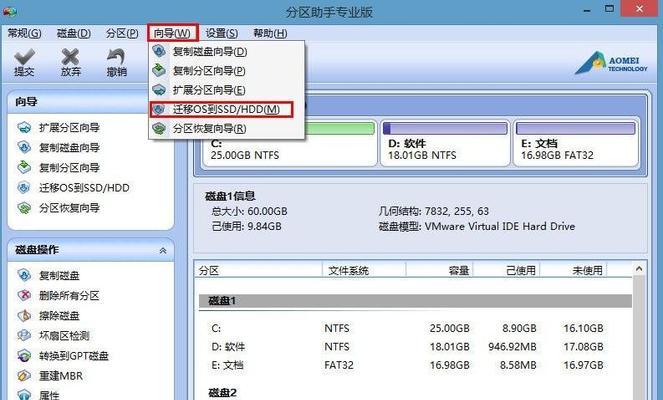
Task: Select 复制磁盘向导(D) menu entry
Action: 227,51
